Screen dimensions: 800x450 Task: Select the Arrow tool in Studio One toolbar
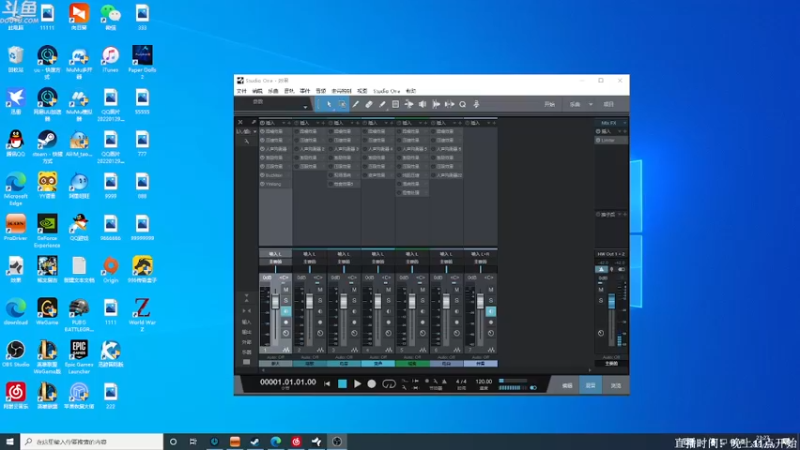tap(329, 104)
